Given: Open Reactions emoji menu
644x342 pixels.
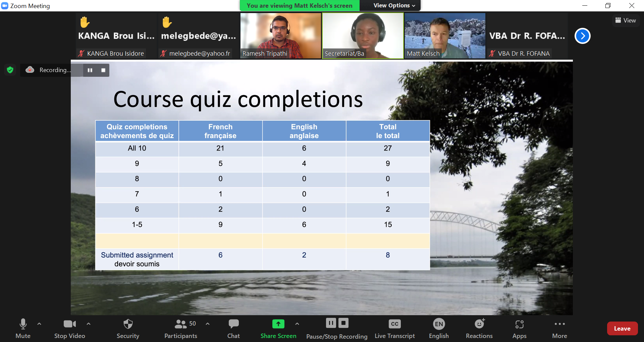Looking at the screenshot, I should [x=479, y=329].
